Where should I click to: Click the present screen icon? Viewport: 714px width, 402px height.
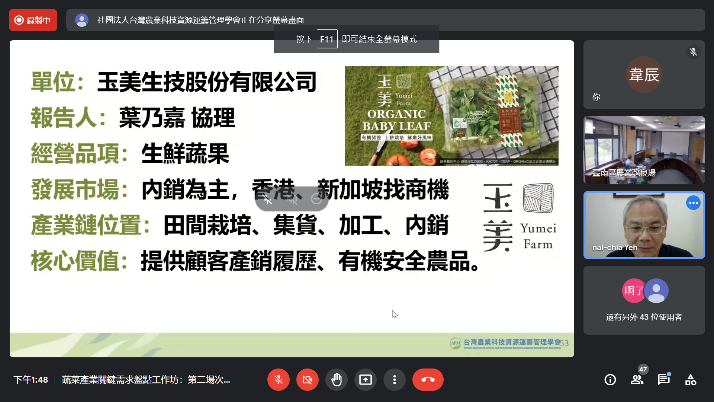[366, 380]
